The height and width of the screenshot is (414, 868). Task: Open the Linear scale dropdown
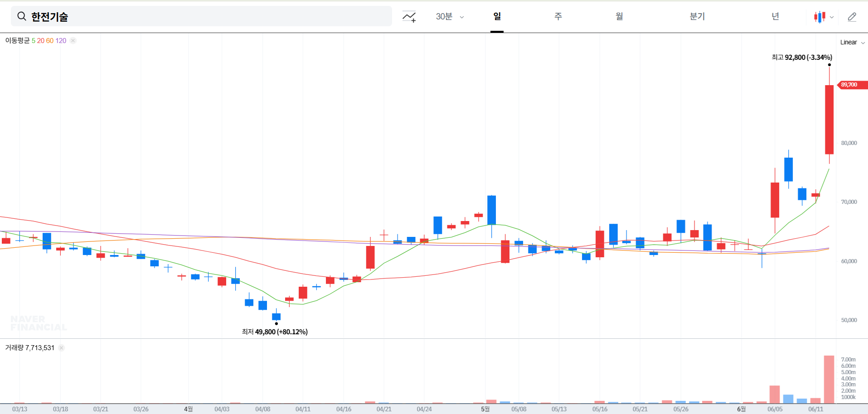853,42
